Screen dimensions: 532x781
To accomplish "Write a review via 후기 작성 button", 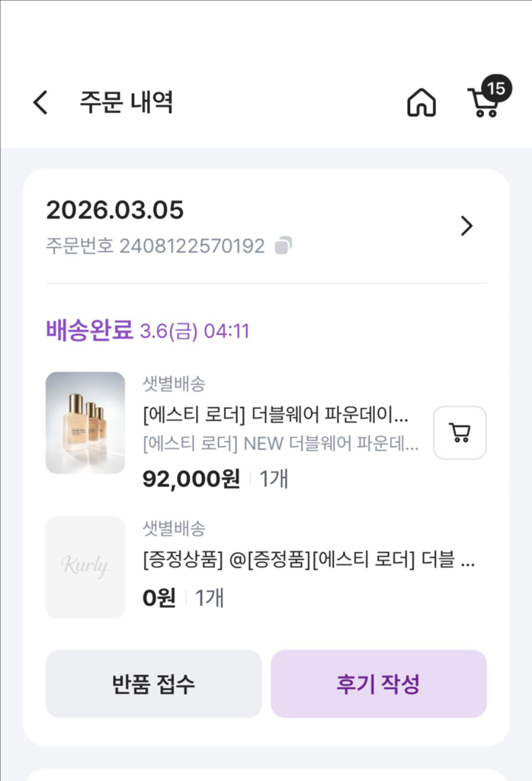I will (x=378, y=684).
